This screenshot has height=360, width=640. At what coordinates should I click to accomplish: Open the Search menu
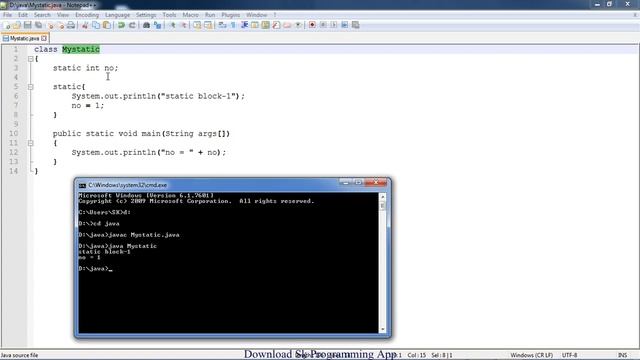click(42, 15)
